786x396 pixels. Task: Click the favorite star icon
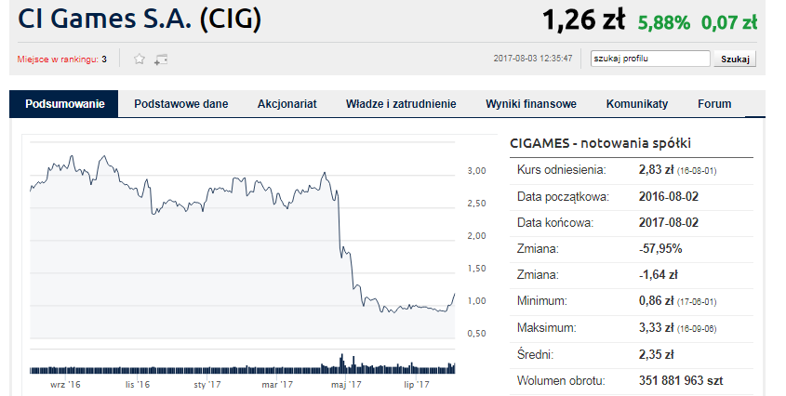pyautogui.click(x=139, y=59)
